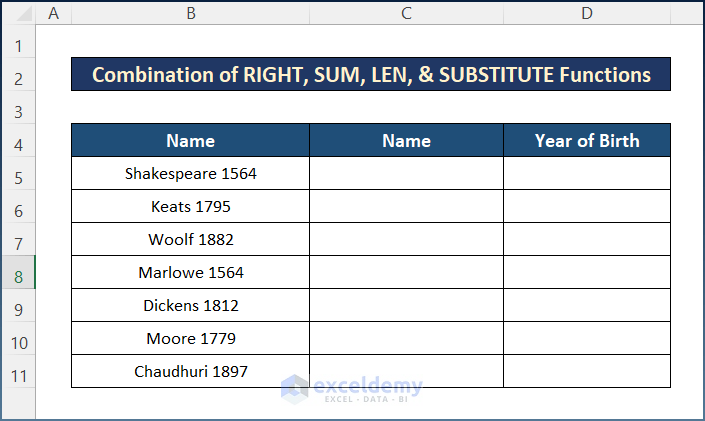This screenshot has height=421, width=705.
Task: Select column D header
Action: click(586, 13)
